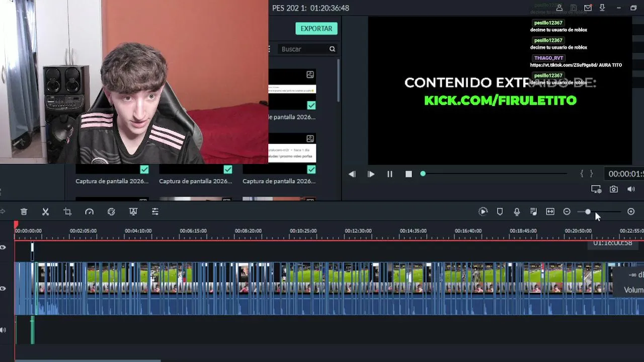
Task: Take a snapshot with the camera icon
Action: pyautogui.click(x=614, y=189)
